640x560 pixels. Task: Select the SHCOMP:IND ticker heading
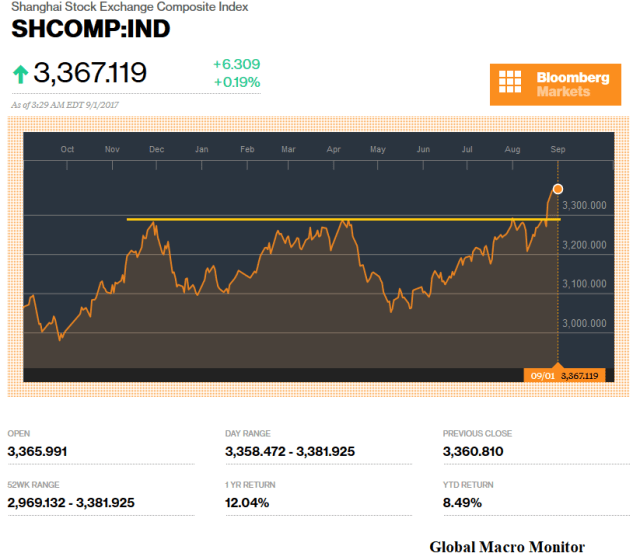91,29
